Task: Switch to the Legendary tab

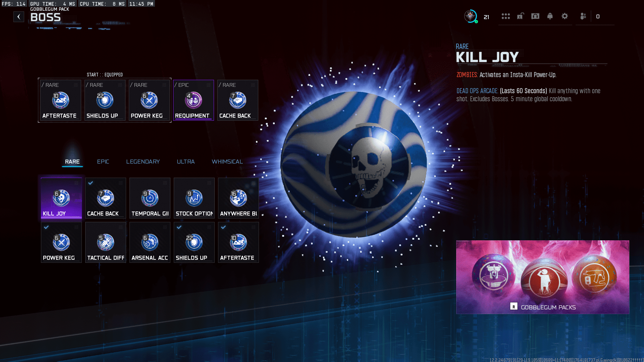Action: coord(143,162)
